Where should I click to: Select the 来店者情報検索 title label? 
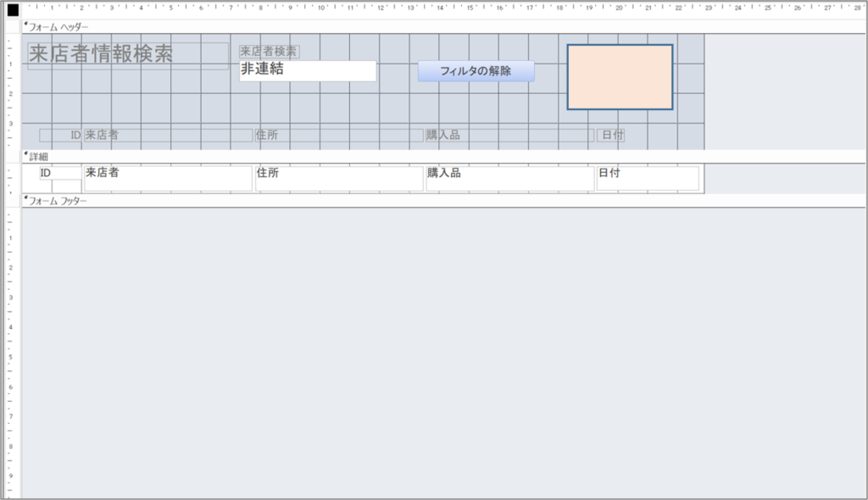point(128,55)
